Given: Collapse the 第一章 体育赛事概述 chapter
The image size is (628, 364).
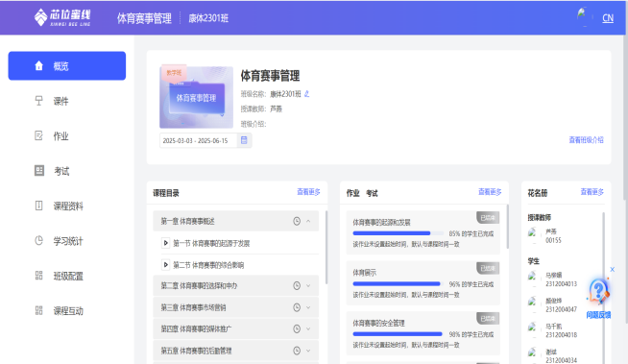Looking at the screenshot, I should coord(308,221).
